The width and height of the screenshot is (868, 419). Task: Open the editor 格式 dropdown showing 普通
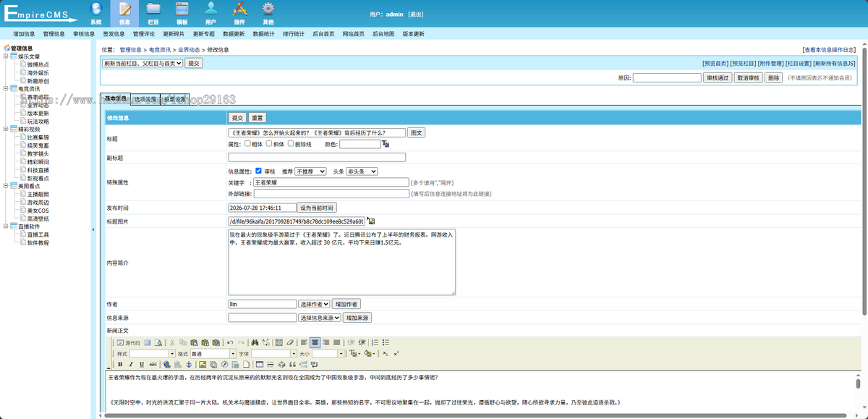click(x=213, y=353)
